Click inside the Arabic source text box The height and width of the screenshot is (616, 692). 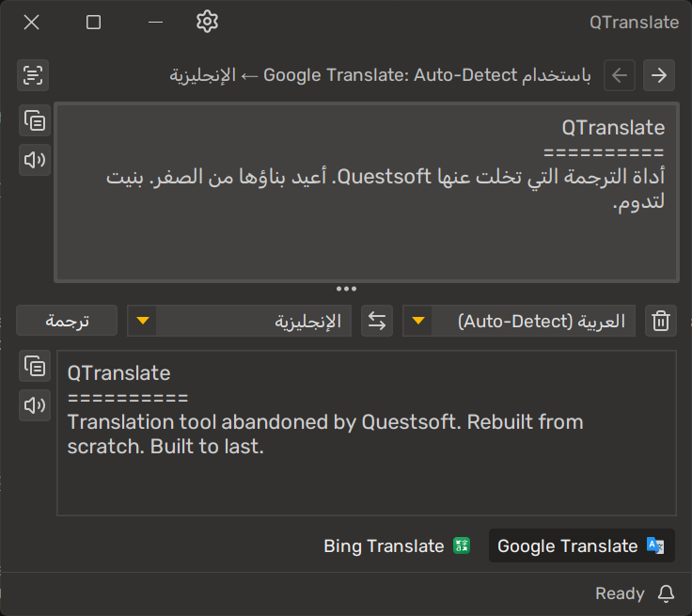[x=367, y=192]
